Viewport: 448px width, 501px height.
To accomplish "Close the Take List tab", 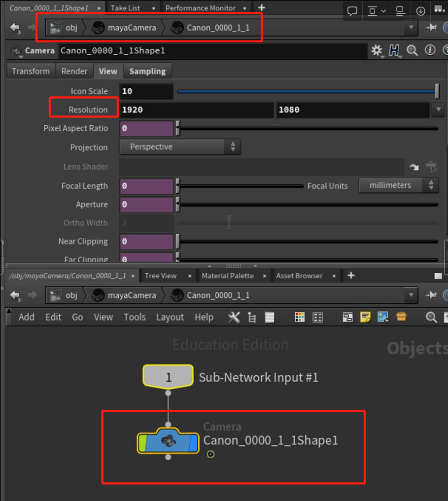I will tap(154, 8).
